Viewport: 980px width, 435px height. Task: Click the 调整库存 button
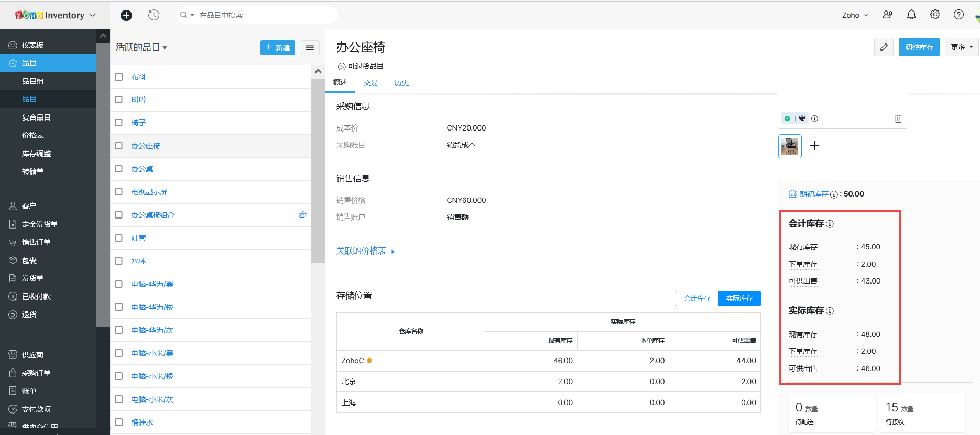point(919,47)
